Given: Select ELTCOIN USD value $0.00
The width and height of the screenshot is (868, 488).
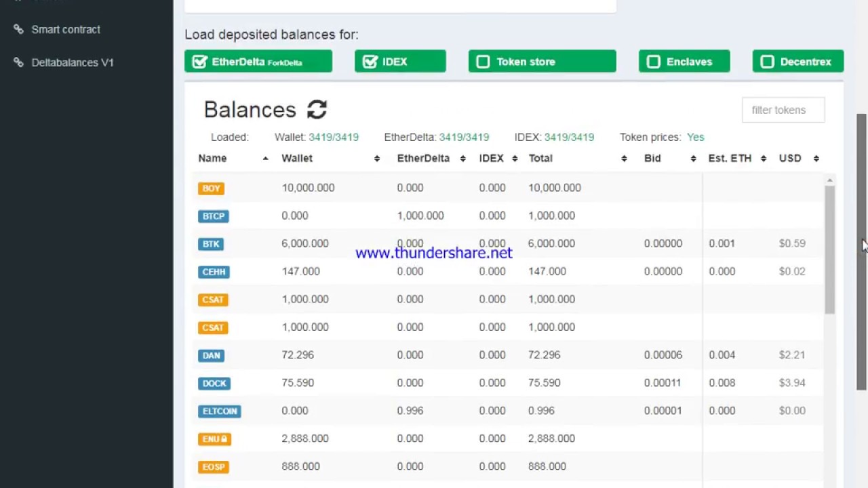Looking at the screenshot, I should [x=792, y=410].
